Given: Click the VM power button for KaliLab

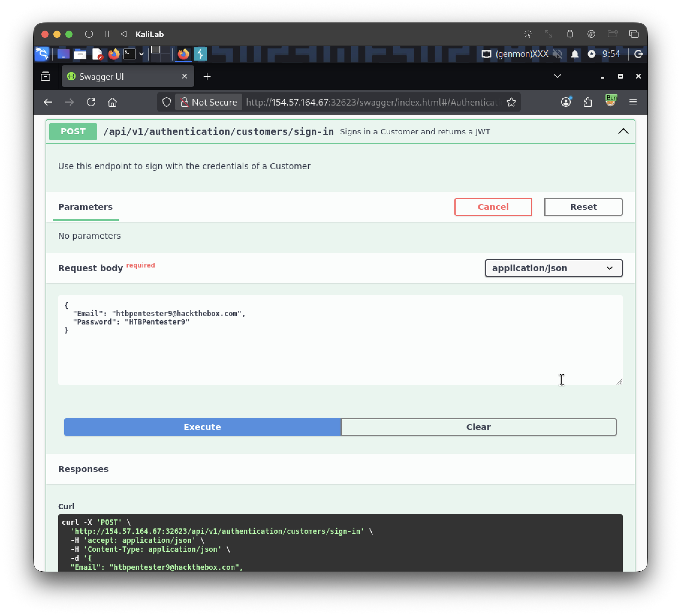Looking at the screenshot, I should [x=89, y=34].
